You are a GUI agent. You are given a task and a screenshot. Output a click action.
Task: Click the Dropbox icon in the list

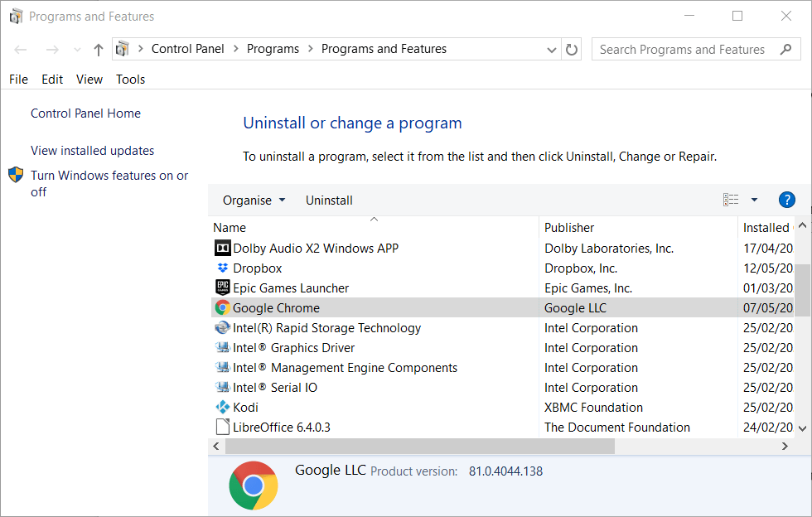tap(223, 268)
